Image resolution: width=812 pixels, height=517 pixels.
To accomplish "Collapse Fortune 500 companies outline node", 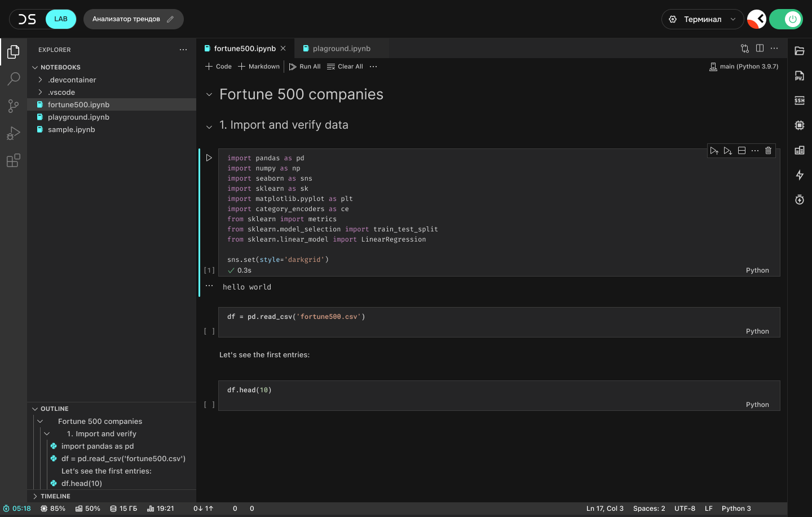I will tap(40, 421).
